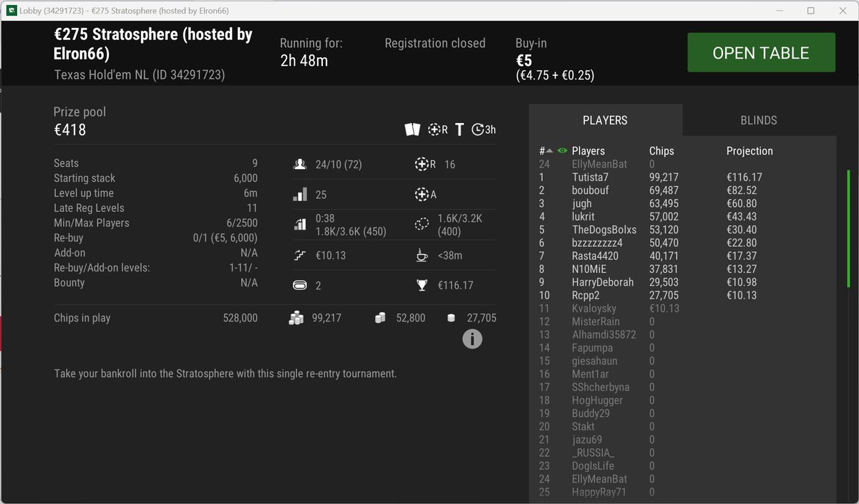This screenshot has height=504, width=859.
Task: Sort by the Players column header
Action: click(588, 151)
